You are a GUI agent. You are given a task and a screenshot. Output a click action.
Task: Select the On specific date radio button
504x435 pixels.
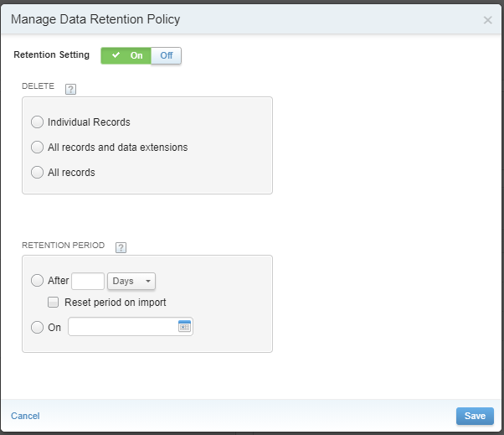pos(37,328)
